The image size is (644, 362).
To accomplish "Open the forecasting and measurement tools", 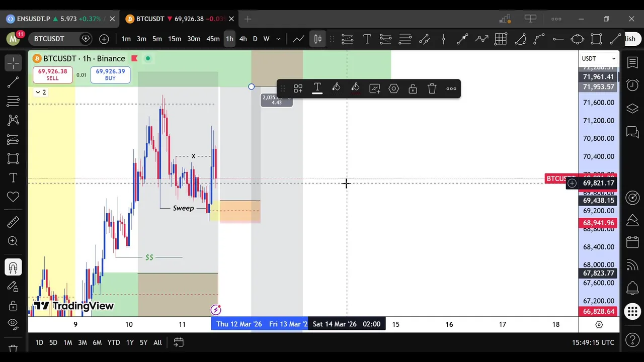I will (x=14, y=139).
